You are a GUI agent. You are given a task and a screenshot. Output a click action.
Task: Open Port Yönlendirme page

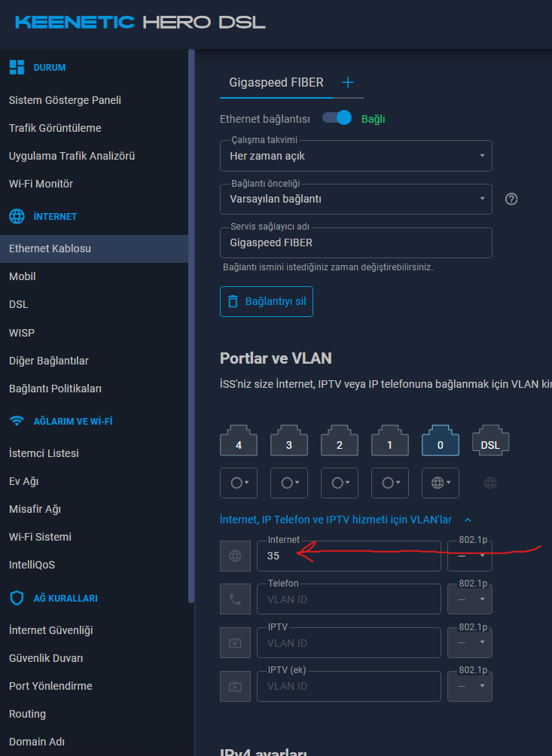tap(50, 686)
